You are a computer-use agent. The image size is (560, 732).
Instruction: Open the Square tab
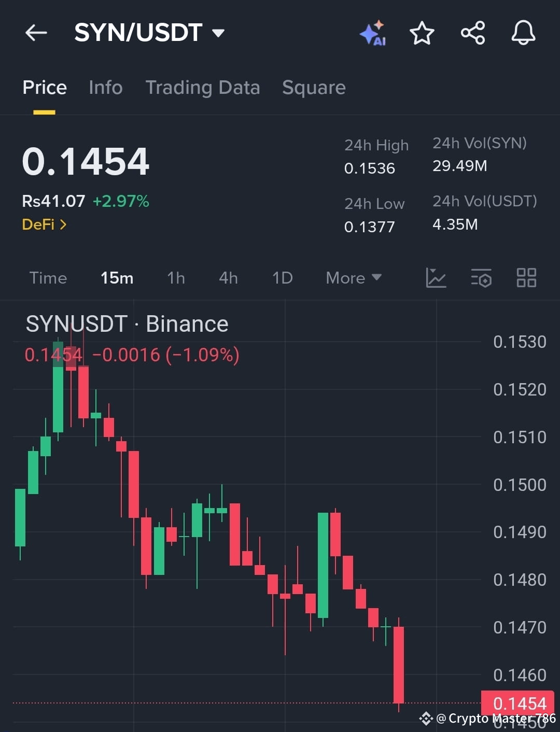pyautogui.click(x=314, y=88)
